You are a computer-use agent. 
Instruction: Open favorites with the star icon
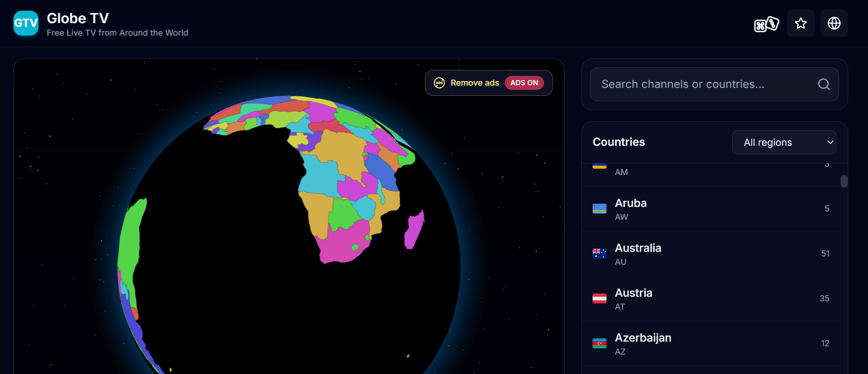pos(800,24)
